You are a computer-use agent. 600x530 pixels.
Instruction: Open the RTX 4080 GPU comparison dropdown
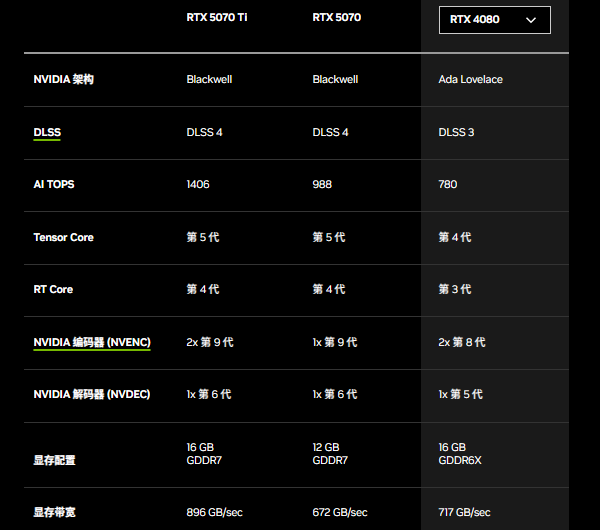pyautogui.click(x=494, y=19)
